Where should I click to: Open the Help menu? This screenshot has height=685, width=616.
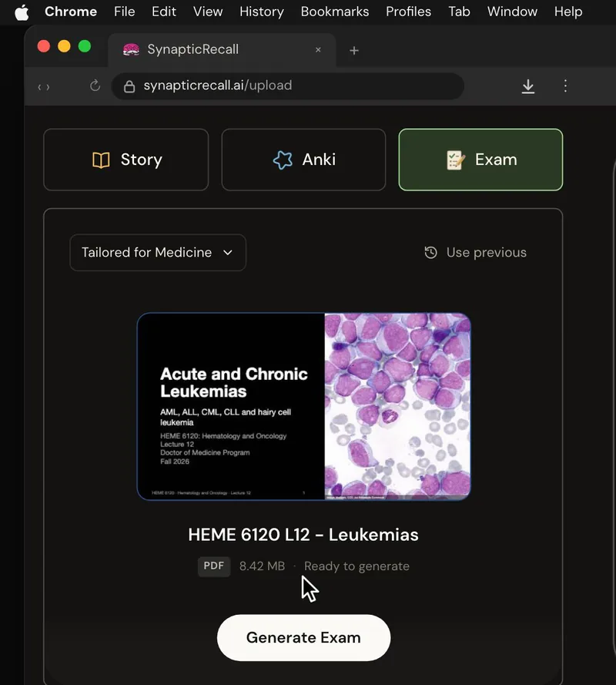(x=568, y=12)
